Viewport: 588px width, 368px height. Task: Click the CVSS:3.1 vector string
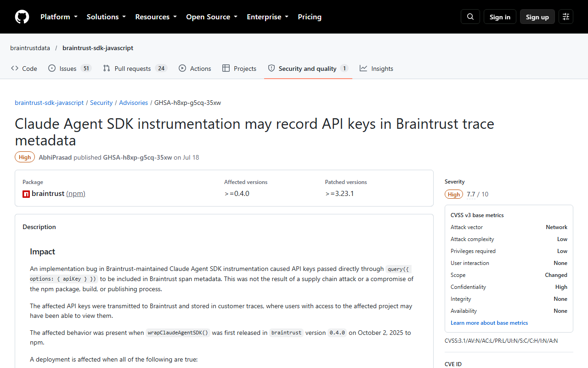(x=501, y=341)
